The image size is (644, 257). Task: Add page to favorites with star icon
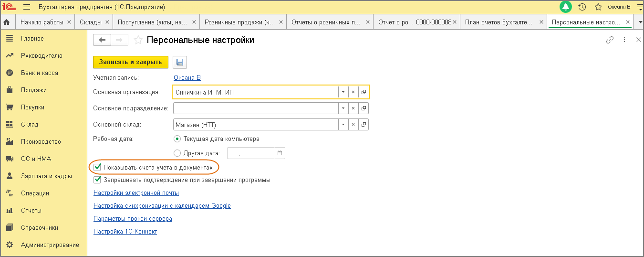pyautogui.click(x=138, y=40)
